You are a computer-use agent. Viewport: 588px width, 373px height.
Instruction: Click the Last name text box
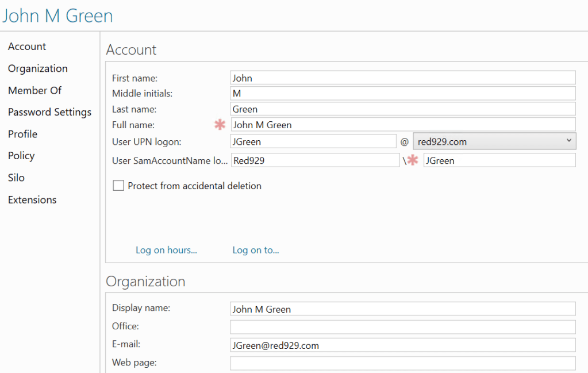(x=402, y=109)
